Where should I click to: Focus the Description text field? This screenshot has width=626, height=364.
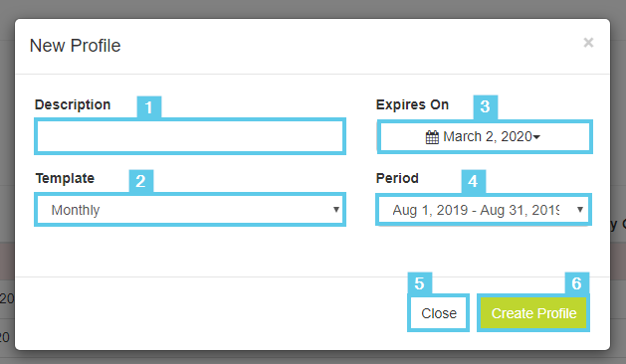pos(190,136)
